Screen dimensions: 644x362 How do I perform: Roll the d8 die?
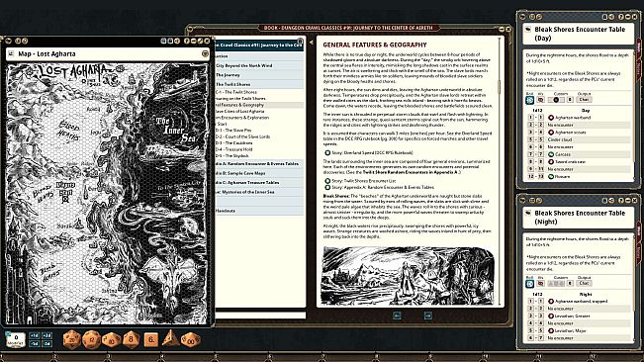131,339
